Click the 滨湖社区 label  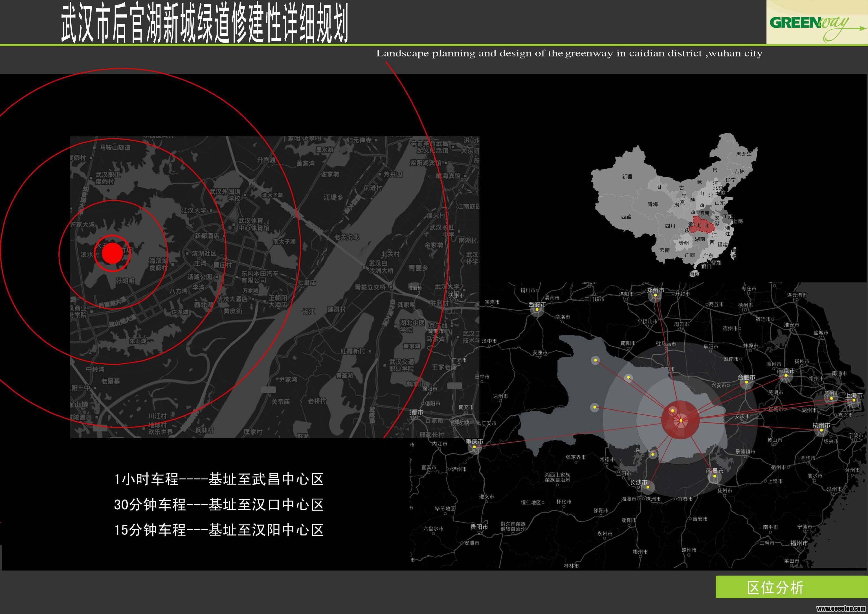tap(204, 253)
